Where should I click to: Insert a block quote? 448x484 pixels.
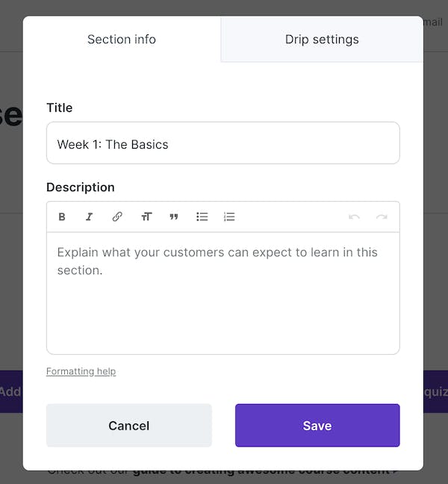click(x=174, y=217)
